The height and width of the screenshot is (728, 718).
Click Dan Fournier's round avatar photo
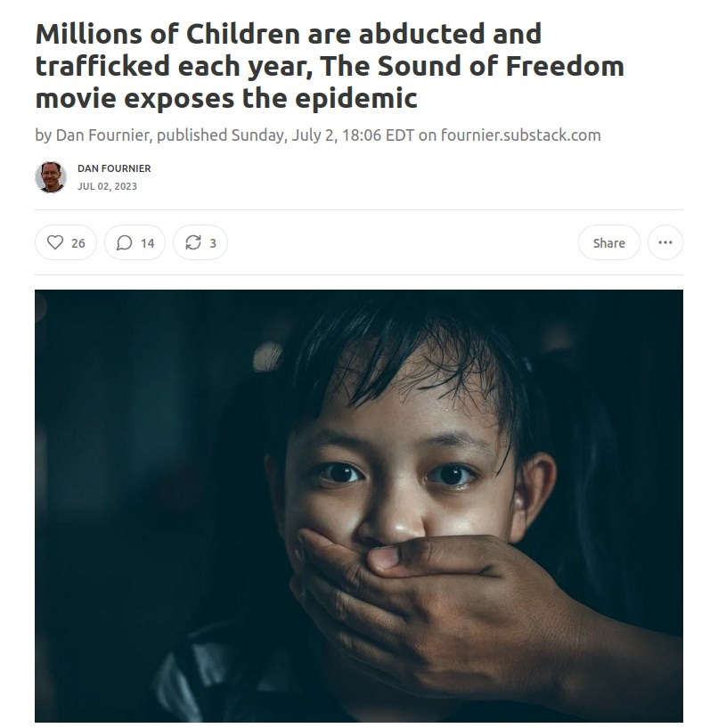[51, 177]
